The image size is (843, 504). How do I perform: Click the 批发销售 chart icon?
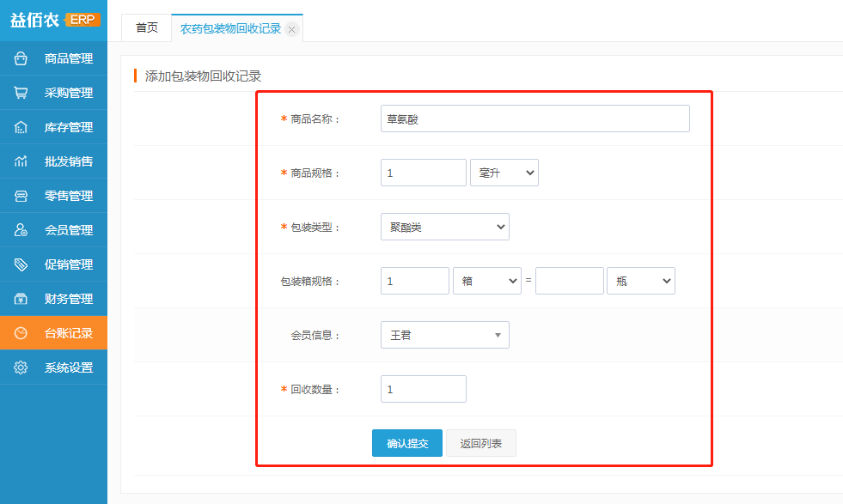(x=21, y=161)
